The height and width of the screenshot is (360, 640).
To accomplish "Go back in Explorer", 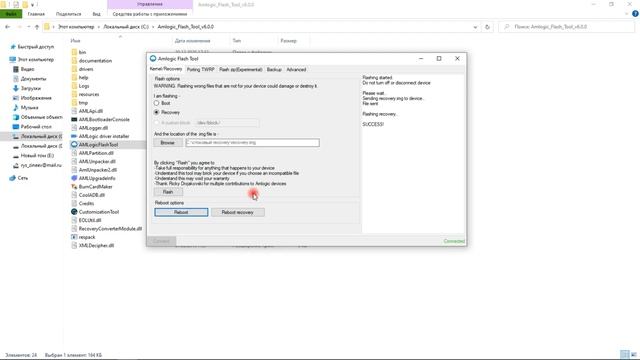I will coord(8,27).
